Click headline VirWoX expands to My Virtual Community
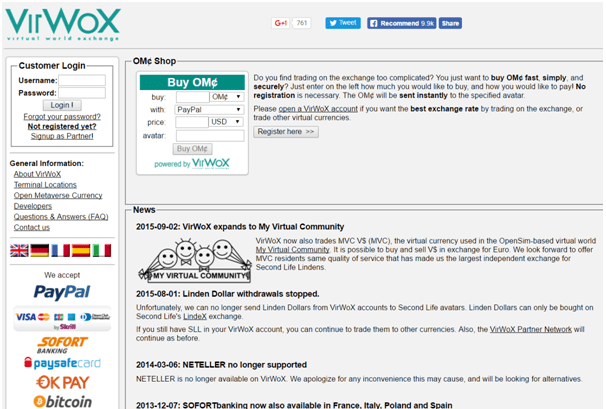The width and height of the screenshot is (606, 409). click(240, 227)
